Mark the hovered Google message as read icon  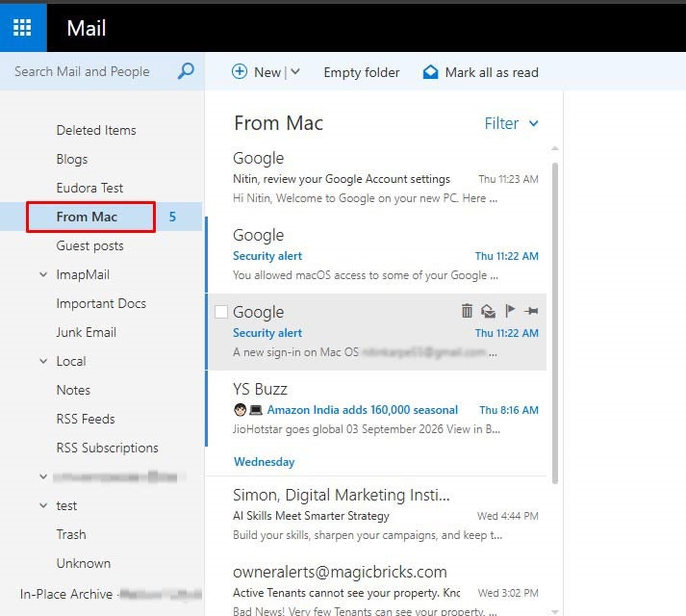488,311
